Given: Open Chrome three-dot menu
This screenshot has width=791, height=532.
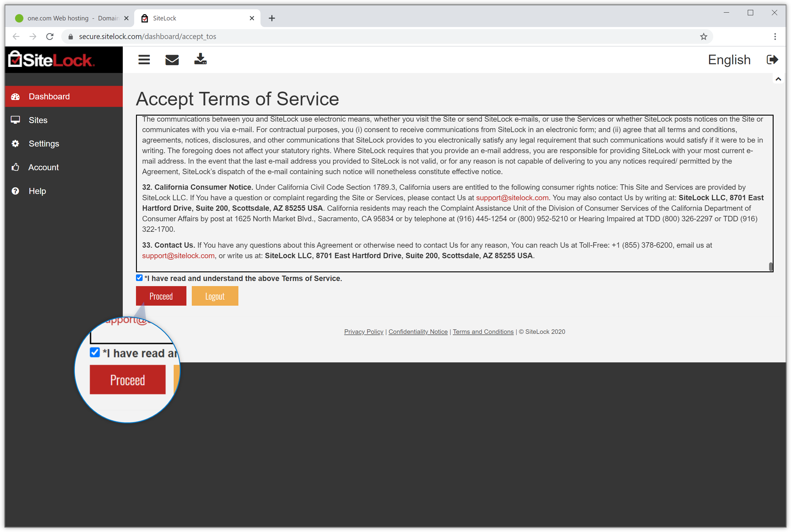Looking at the screenshot, I should coord(775,37).
